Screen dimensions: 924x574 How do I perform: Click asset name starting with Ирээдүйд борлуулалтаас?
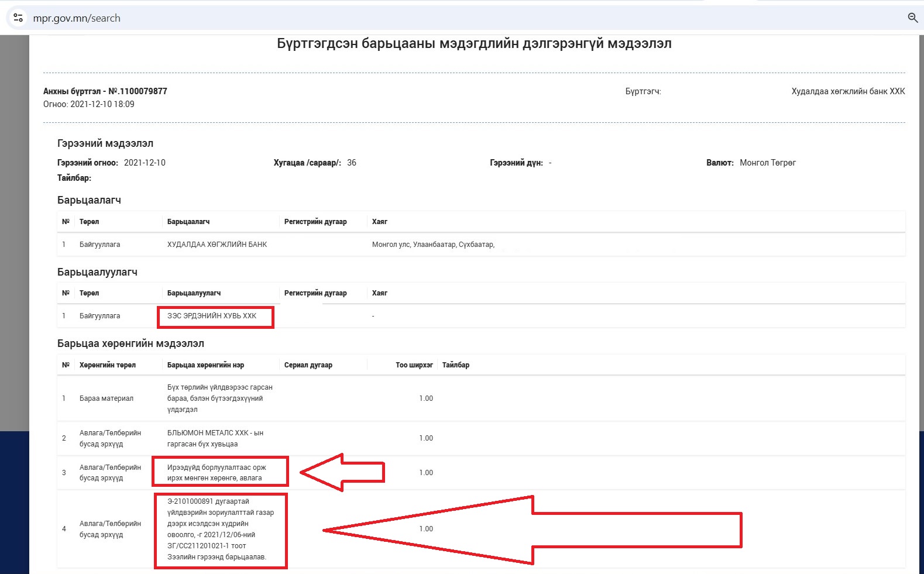click(x=217, y=473)
